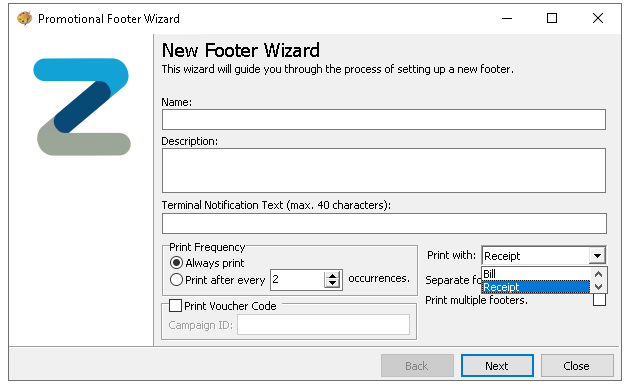This screenshot has width=630, height=388.
Task: Focus the Terminal Notification Text field
Action: pos(384,224)
